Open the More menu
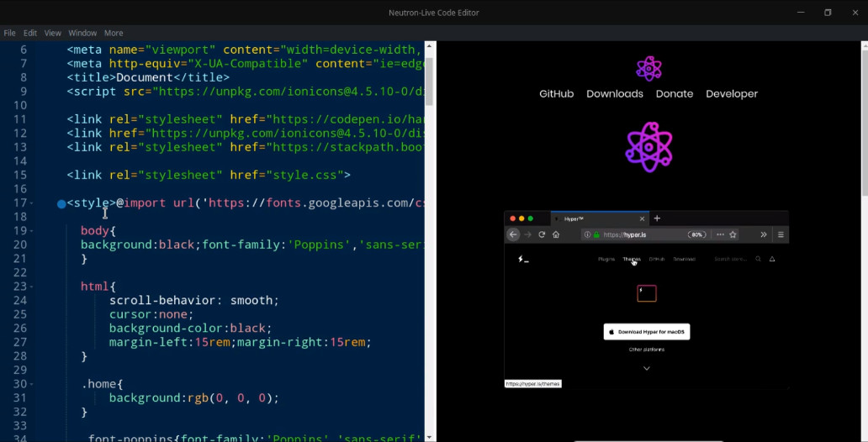 point(114,33)
